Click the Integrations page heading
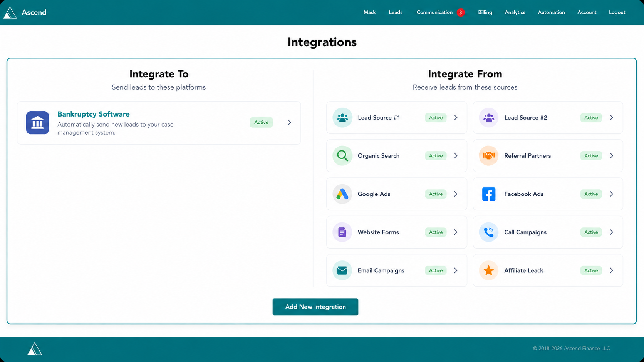 [x=322, y=42]
